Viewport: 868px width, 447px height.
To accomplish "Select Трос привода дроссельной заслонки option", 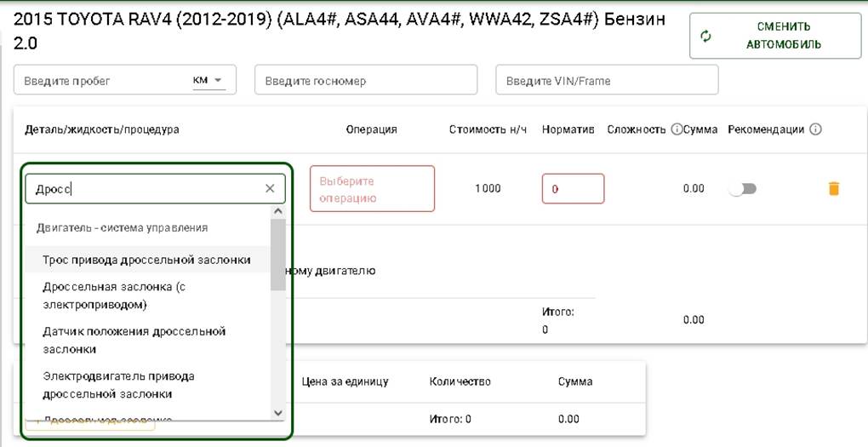I will click(x=146, y=260).
